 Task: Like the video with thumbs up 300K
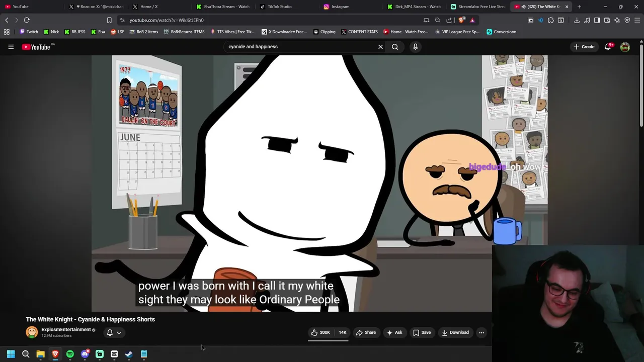pos(320,332)
